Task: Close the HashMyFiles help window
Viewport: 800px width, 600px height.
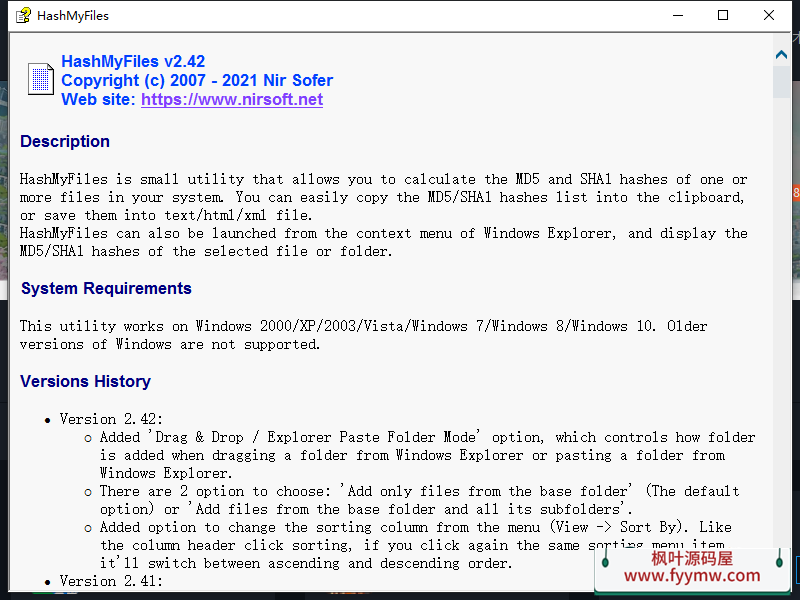Action: click(769, 15)
